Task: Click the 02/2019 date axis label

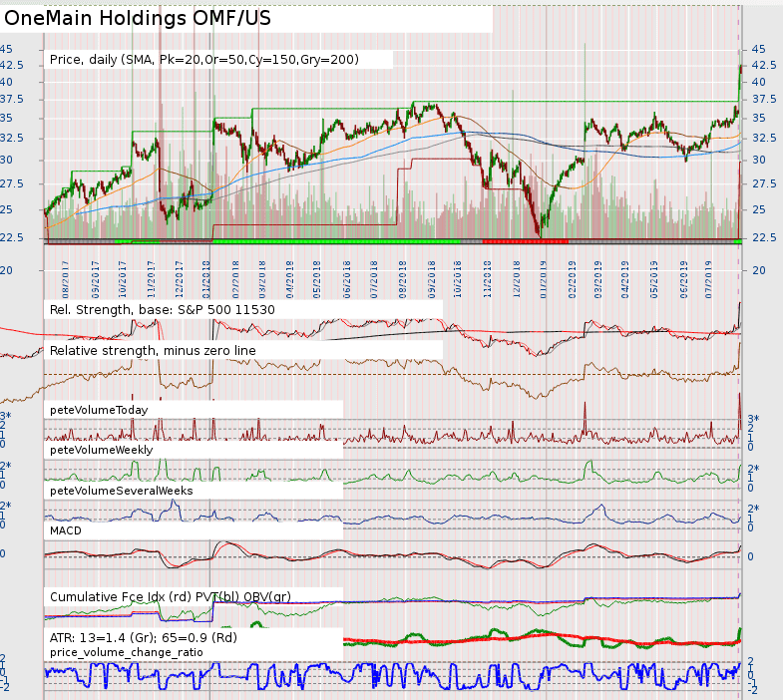Action: (x=573, y=279)
